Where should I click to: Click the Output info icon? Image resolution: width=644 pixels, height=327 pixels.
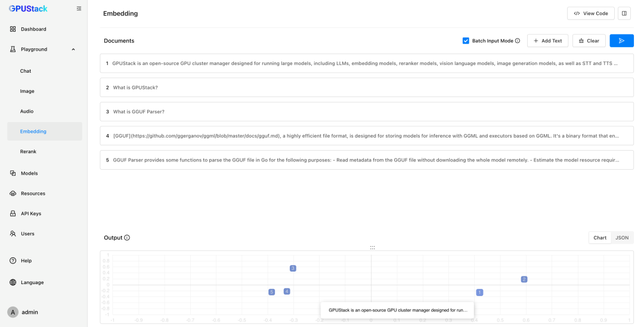click(x=127, y=238)
